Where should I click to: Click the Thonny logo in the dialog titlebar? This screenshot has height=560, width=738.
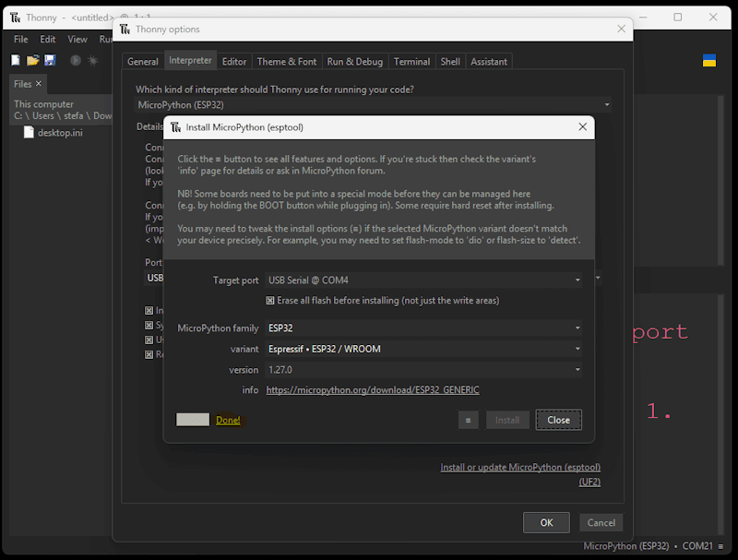click(174, 126)
